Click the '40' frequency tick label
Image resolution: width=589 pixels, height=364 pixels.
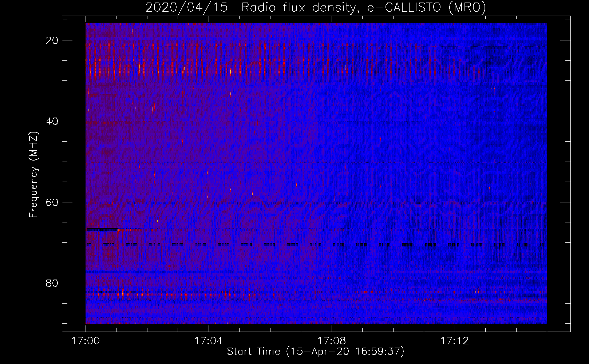[52, 121]
